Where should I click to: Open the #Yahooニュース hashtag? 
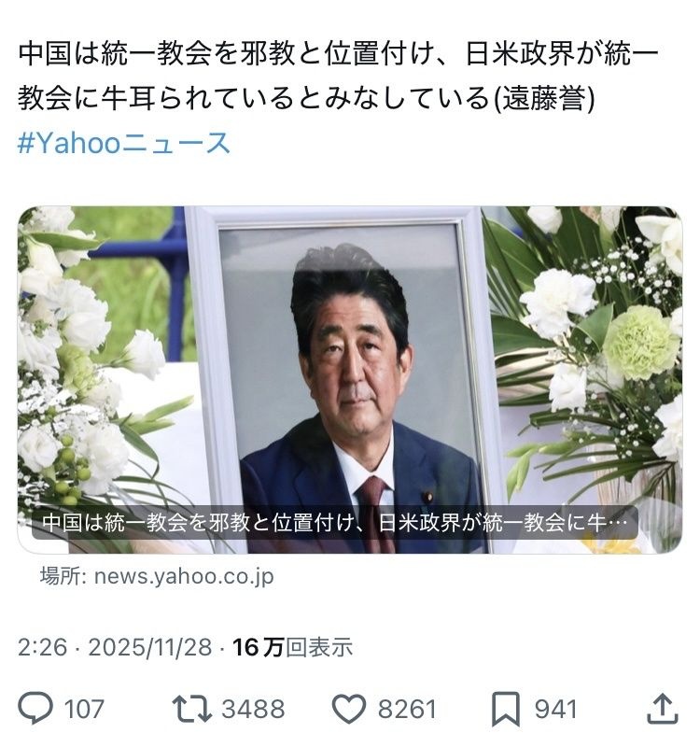coord(124,143)
